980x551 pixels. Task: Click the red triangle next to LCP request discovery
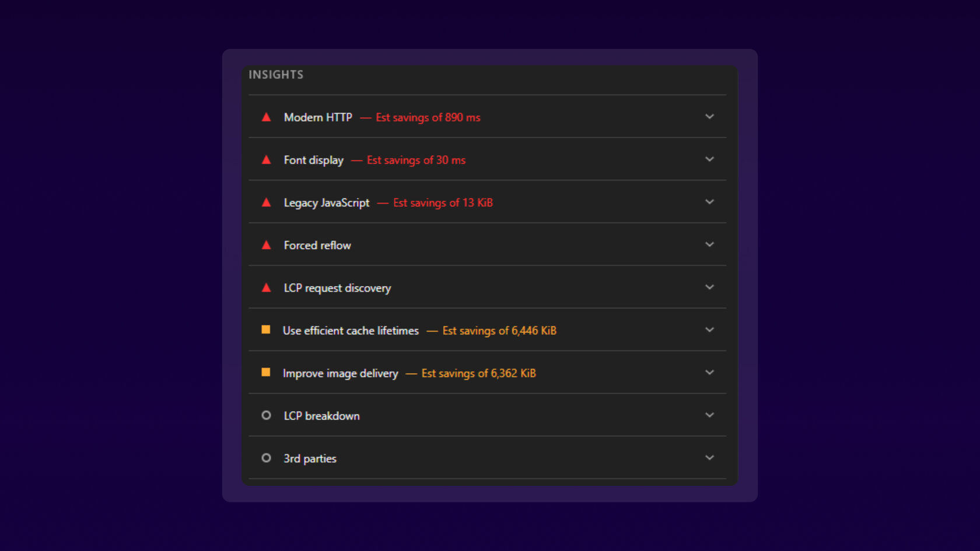tap(266, 287)
